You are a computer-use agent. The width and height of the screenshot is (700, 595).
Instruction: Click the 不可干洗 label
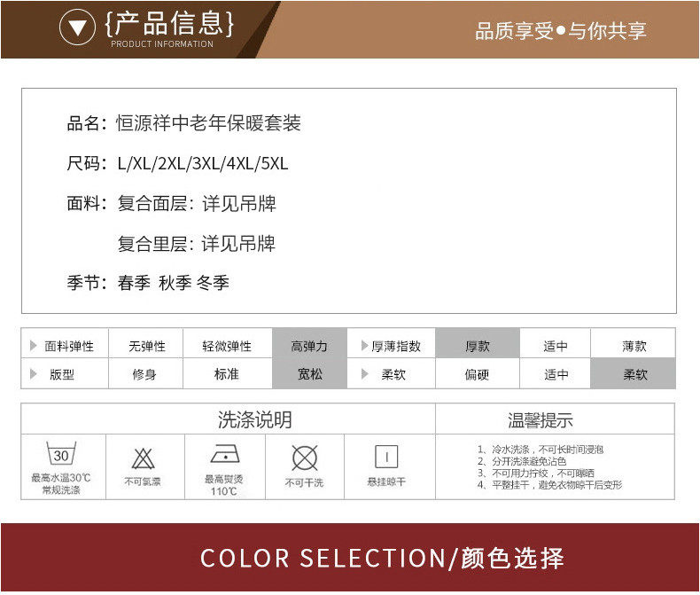tap(304, 482)
